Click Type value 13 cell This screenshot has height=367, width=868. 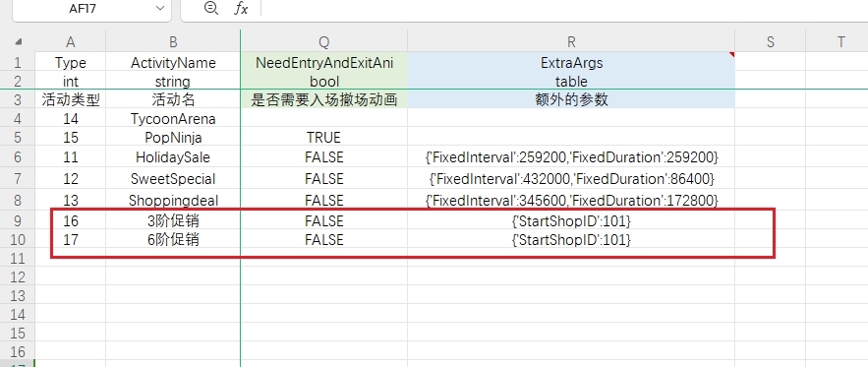pyautogui.click(x=71, y=200)
